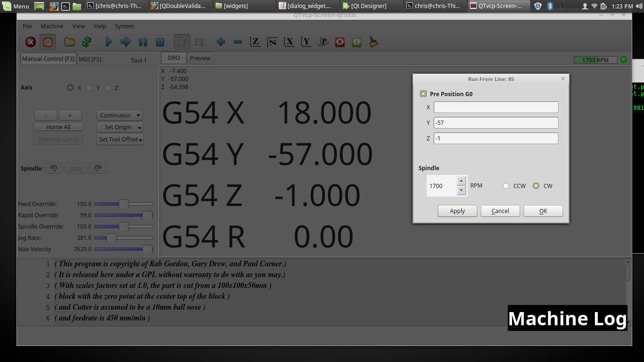Viewport: 644px width, 362px height.
Task: Open a G-code file using folder icon
Action: (x=70, y=42)
